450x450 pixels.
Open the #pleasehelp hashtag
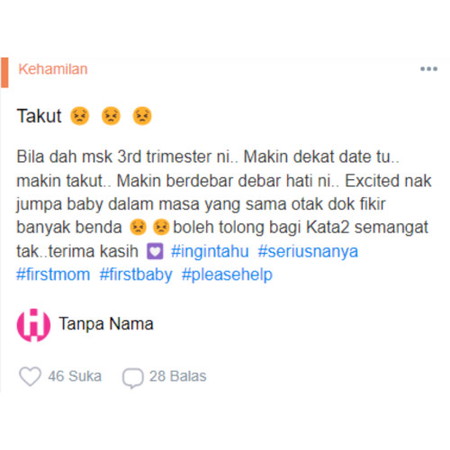click(227, 275)
